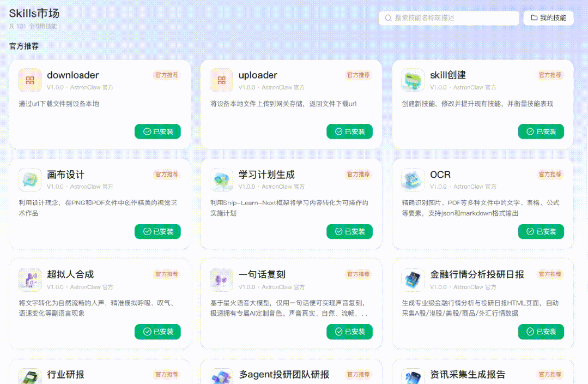588x384 pixels.
Task: Click the 官方推荐 badge on 超拟人合成 card
Action: coord(167,274)
